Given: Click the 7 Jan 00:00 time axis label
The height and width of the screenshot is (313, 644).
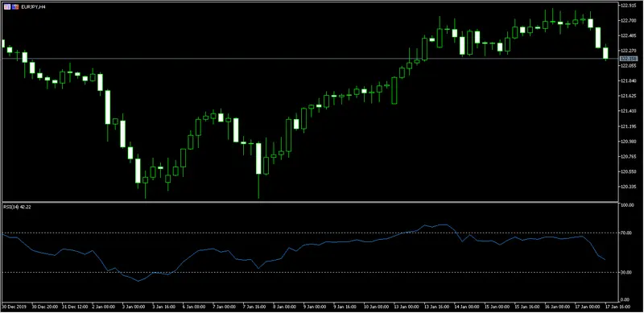Looking at the screenshot, I should pos(225,307).
